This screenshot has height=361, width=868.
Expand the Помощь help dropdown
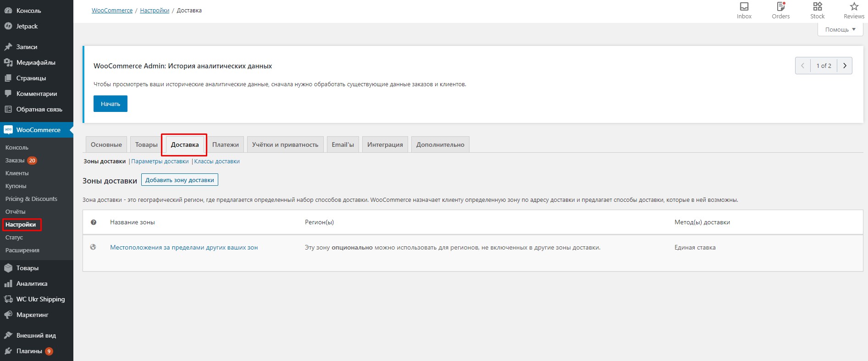coord(840,29)
